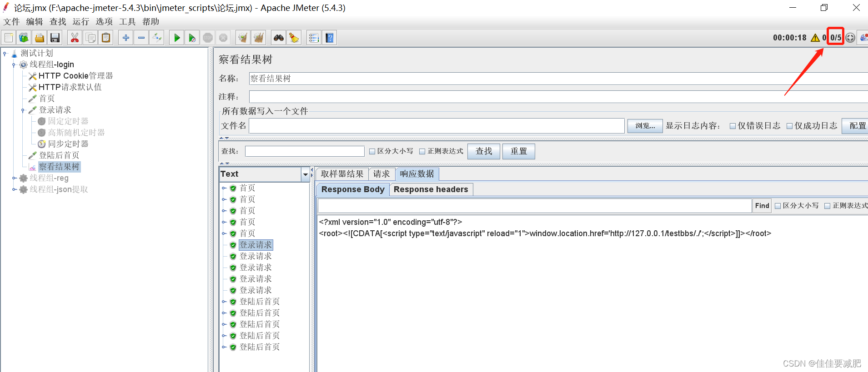Collapse the 测试计划 root node
The height and width of the screenshot is (372, 868).
click(5, 54)
